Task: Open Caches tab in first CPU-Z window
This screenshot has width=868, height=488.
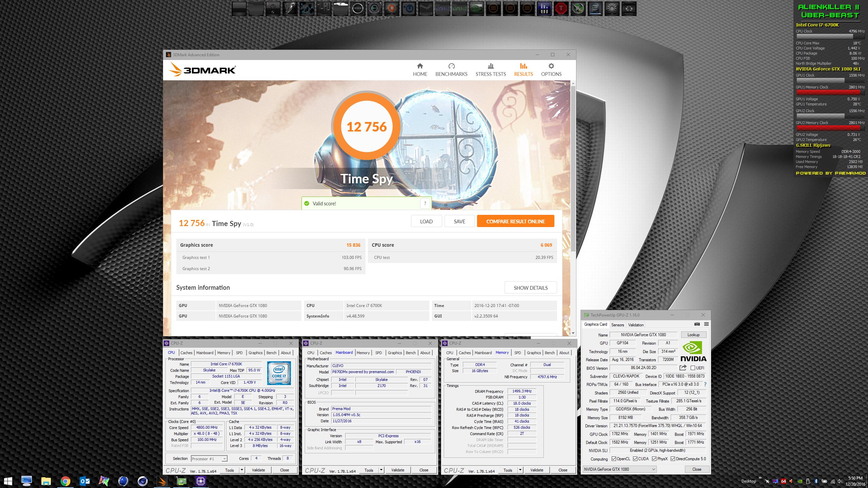Action: (x=186, y=353)
